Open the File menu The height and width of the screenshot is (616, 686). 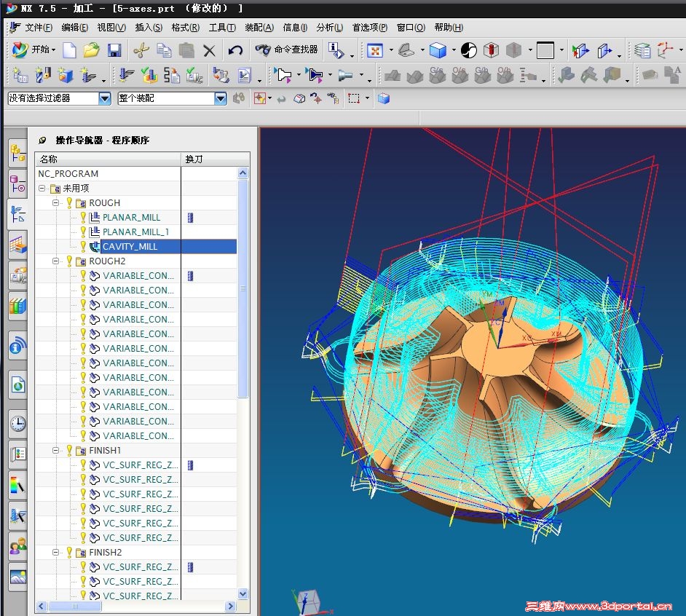pyautogui.click(x=39, y=28)
